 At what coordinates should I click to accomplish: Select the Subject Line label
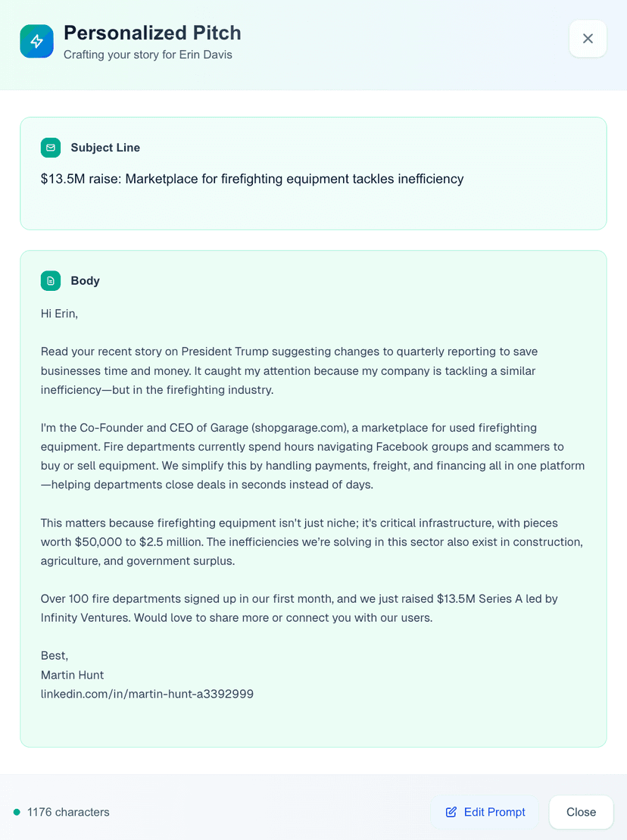(x=105, y=148)
